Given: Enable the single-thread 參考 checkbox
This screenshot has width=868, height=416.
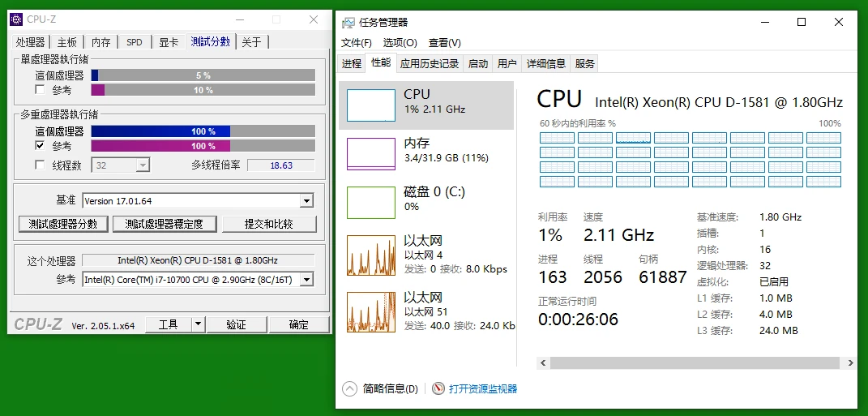Looking at the screenshot, I should [40, 90].
